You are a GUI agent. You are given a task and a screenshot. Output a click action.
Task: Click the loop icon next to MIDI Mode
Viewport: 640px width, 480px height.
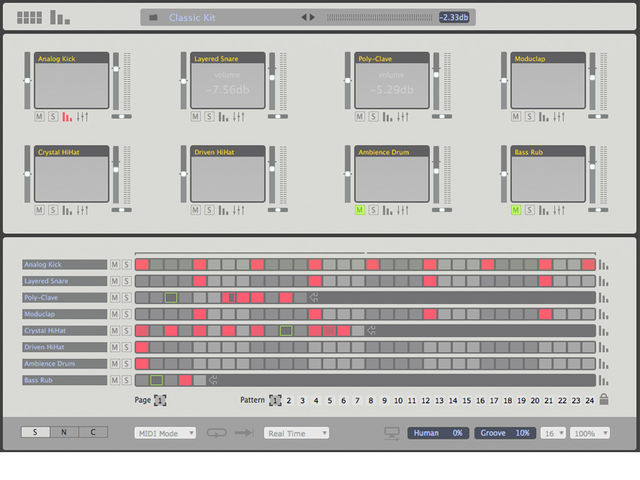coord(216,433)
